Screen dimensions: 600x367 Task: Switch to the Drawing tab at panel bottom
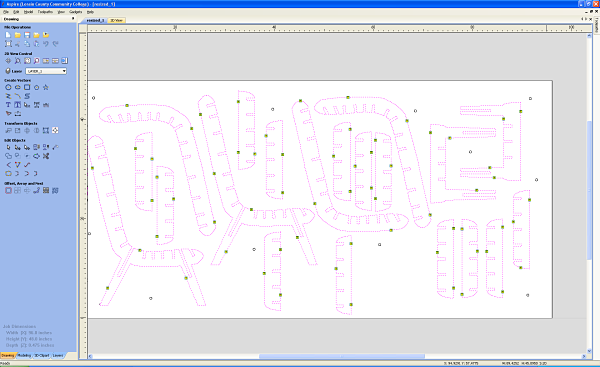[8, 356]
